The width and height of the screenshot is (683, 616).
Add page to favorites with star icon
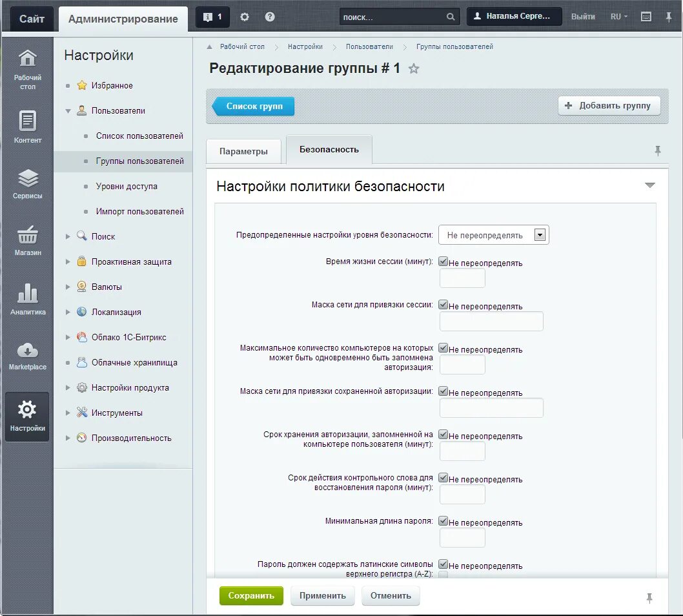point(414,69)
